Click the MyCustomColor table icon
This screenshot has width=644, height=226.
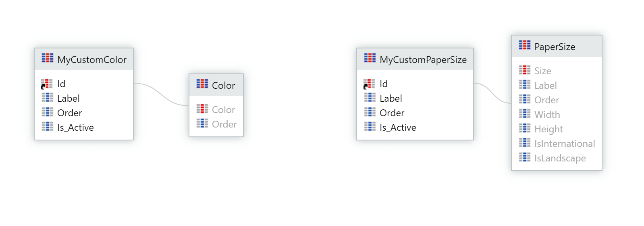pyautogui.click(x=48, y=58)
